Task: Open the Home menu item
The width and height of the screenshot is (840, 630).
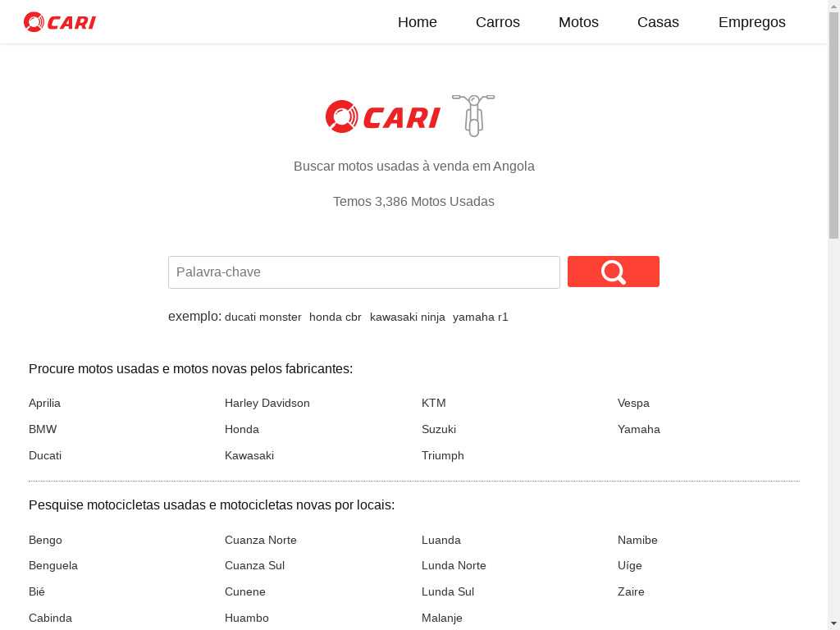Action: 418,22
